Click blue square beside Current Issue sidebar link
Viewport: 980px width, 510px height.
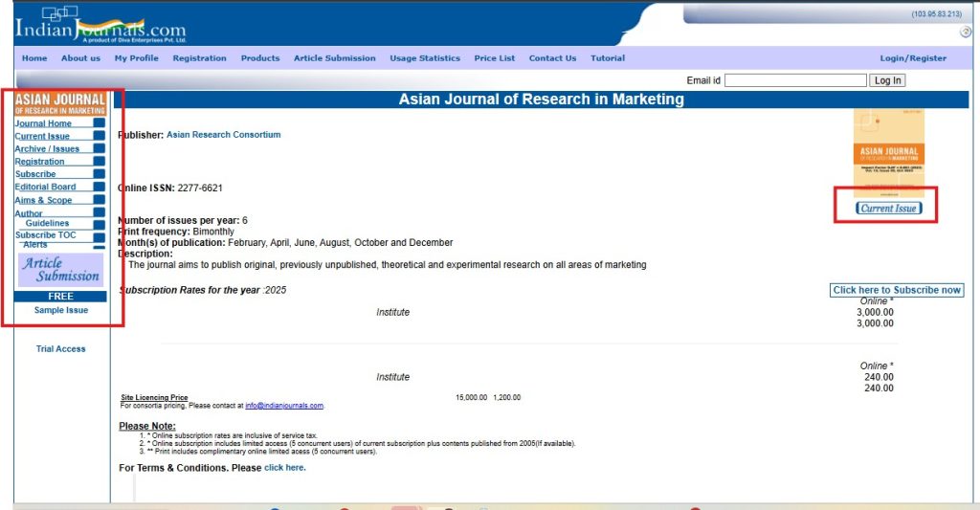coord(99,136)
